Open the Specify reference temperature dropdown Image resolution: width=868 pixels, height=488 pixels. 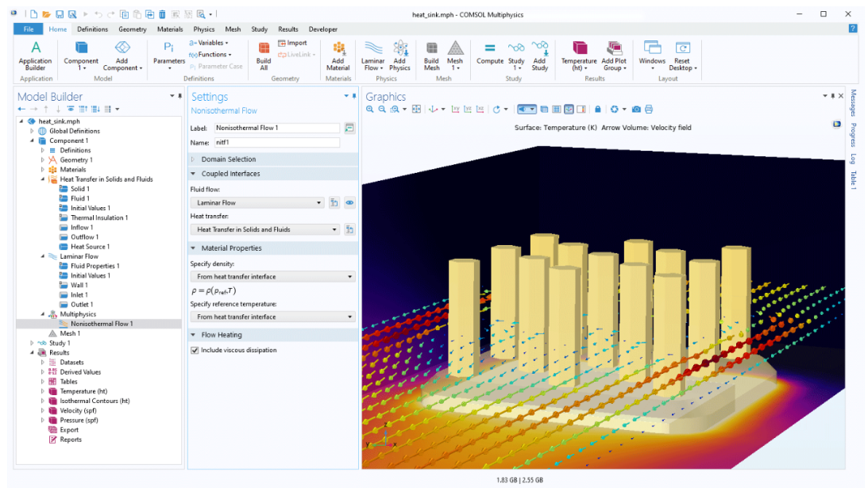pos(272,317)
